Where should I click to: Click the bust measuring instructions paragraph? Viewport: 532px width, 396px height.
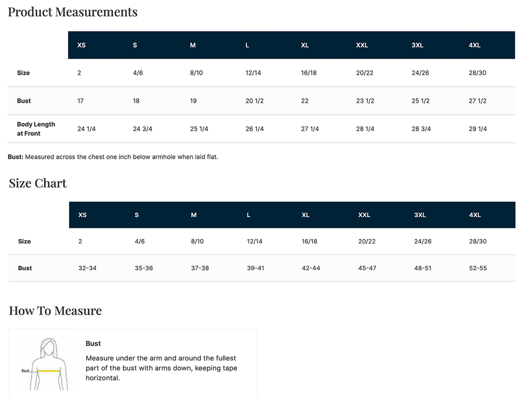pyautogui.click(x=162, y=368)
